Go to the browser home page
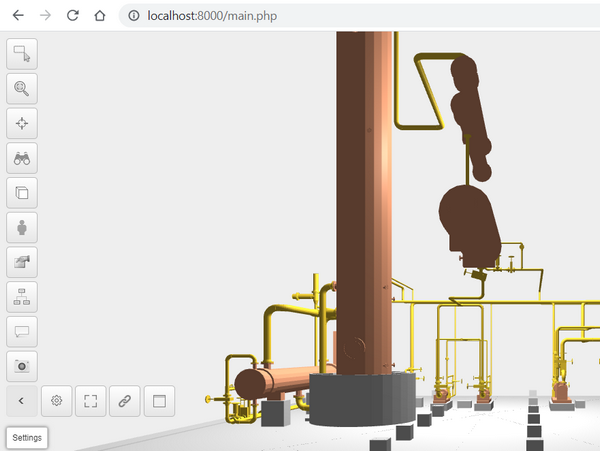The image size is (600, 451). (98, 16)
